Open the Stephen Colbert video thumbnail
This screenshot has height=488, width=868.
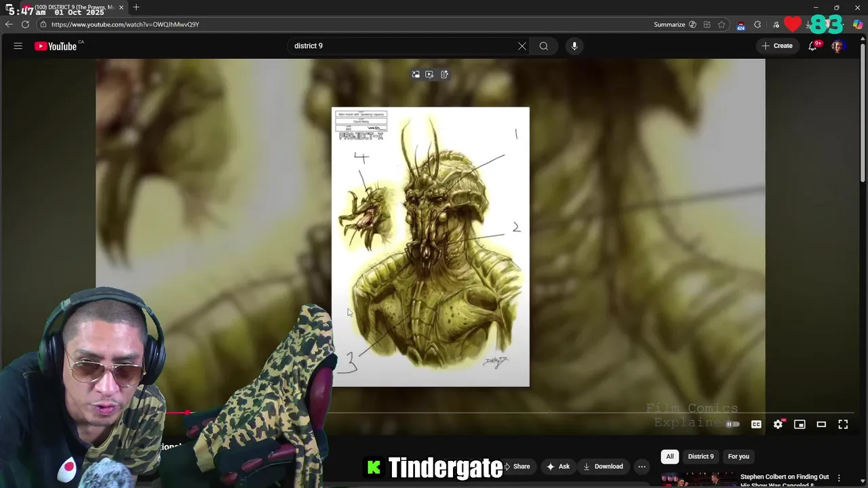698,480
